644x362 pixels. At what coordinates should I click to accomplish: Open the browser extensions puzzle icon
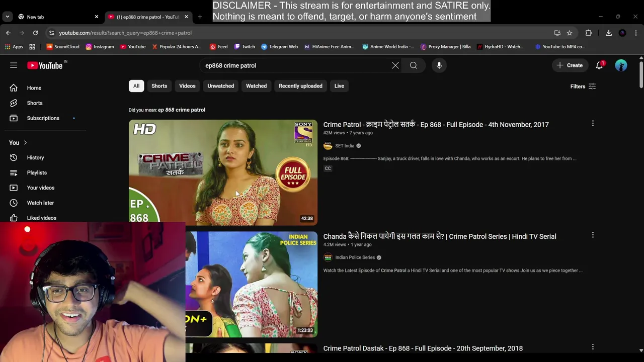(589, 33)
